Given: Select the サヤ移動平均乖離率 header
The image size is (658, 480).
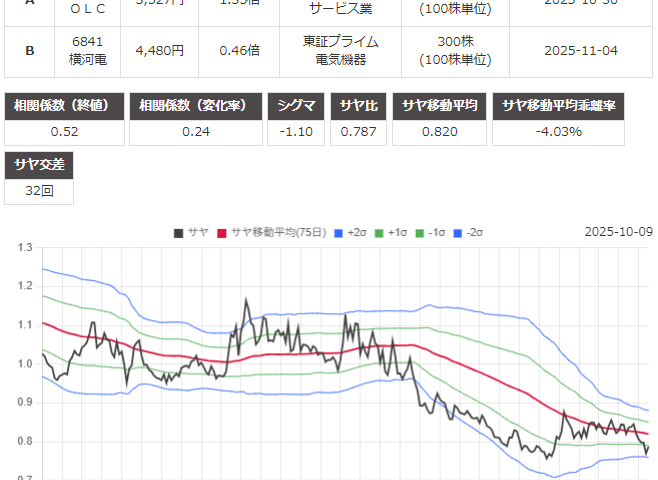Looking at the screenshot, I should pyautogui.click(x=558, y=106).
